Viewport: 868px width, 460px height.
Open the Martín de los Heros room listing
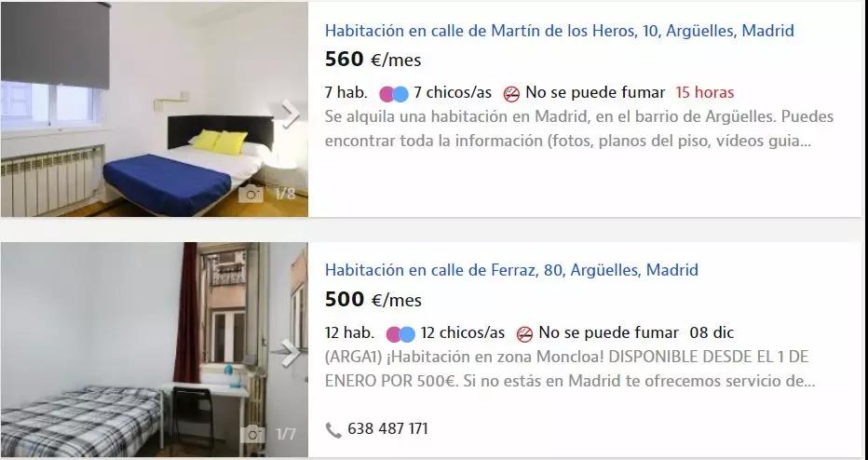[x=559, y=31]
